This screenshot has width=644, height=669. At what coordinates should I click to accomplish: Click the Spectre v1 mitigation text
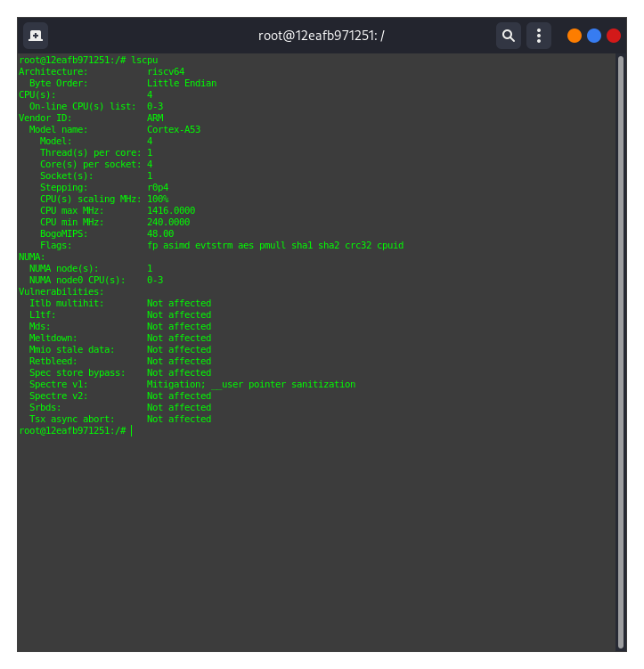click(250, 384)
